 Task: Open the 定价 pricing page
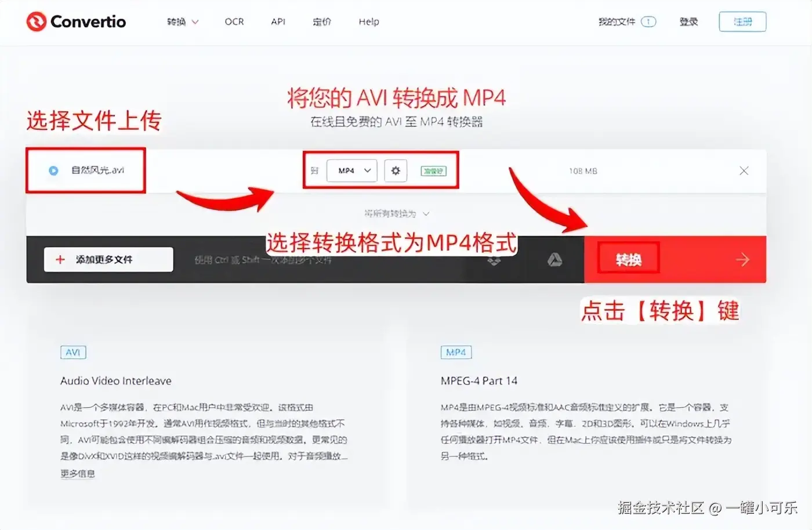(322, 21)
